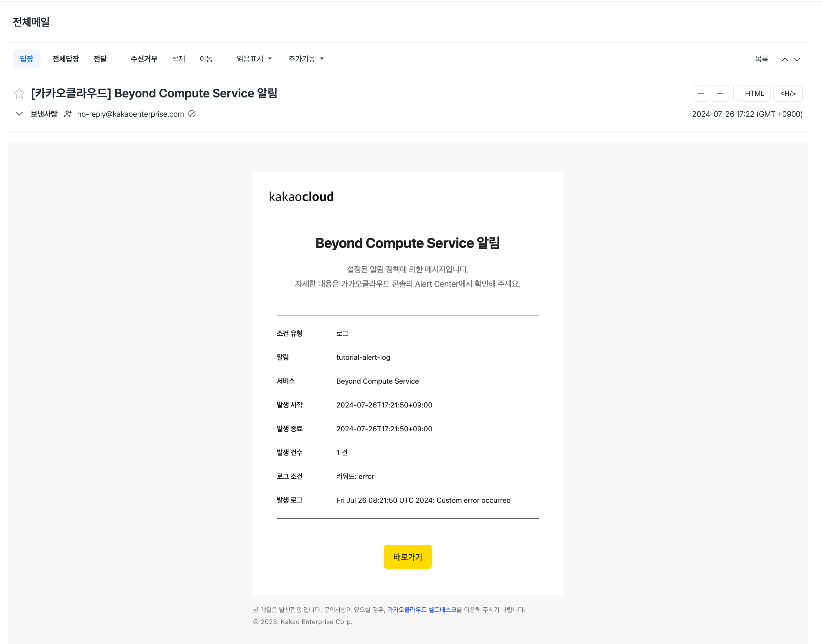Block sender icon next to email address
Viewport: 822px width, 644px height.
[192, 114]
